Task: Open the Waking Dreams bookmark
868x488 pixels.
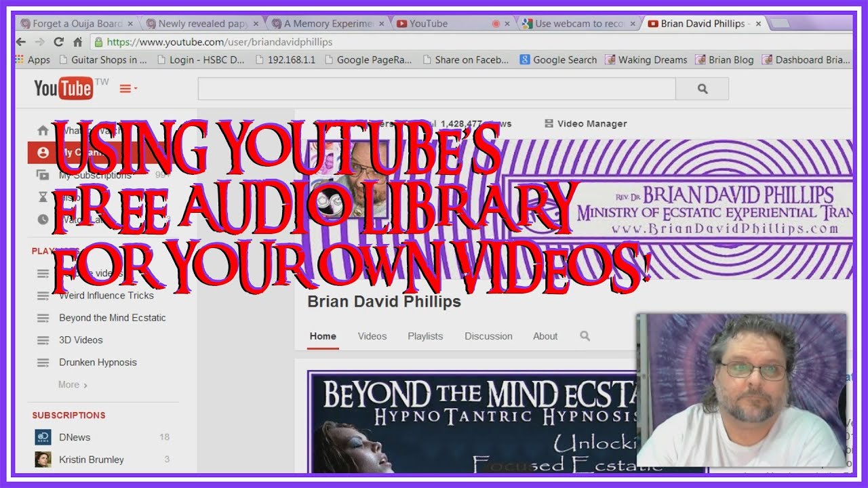Action: click(x=646, y=60)
